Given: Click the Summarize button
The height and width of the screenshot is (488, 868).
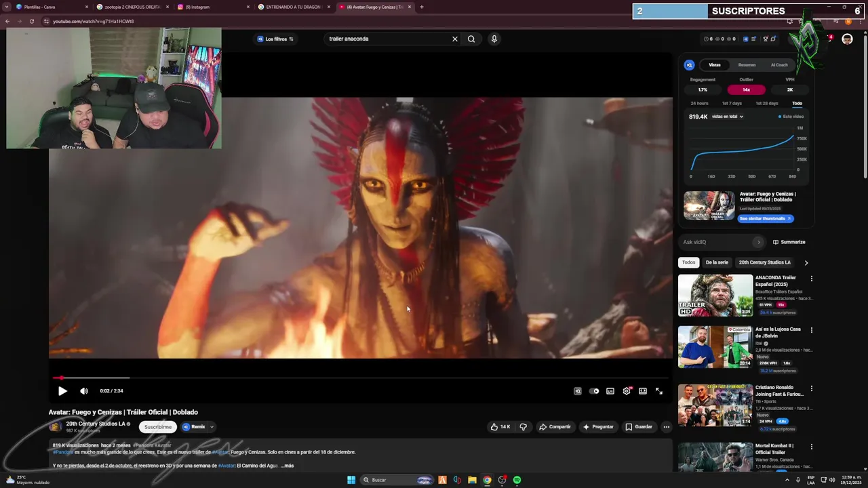Looking at the screenshot, I should 789,242.
